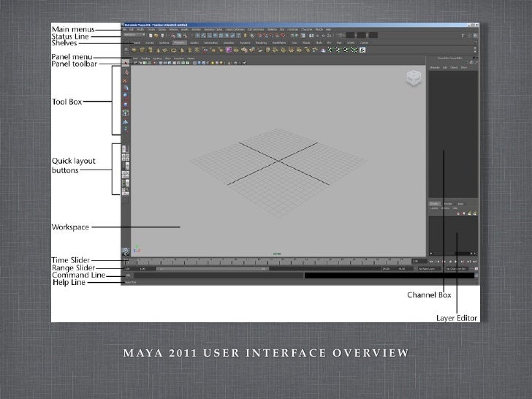Viewport: 532px width, 399px height.
Task: Open the menu set dropdown on Status Line
Action: click(134, 35)
